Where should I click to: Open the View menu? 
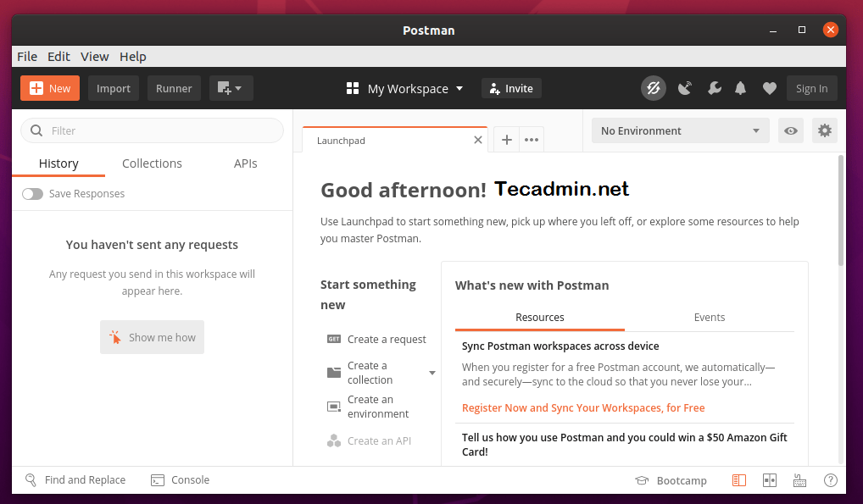coord(95,57)
